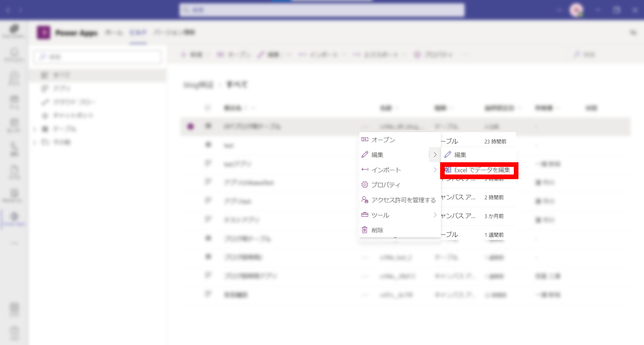Click オープン in the context menu

[383, 140]
